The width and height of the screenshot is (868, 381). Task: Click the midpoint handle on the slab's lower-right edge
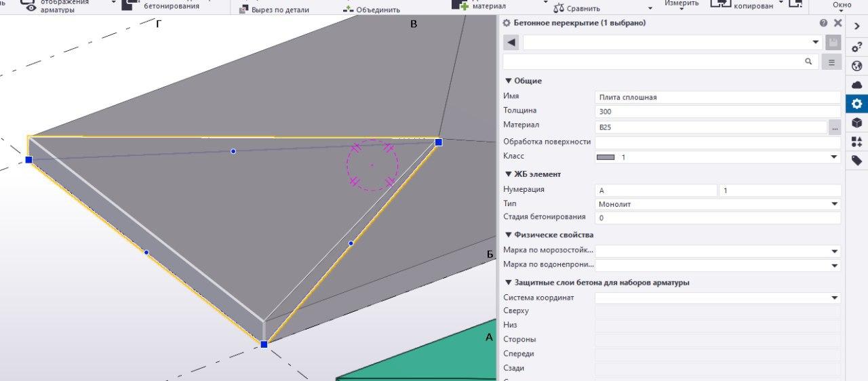pyautogui.click(x=351, y=243)
